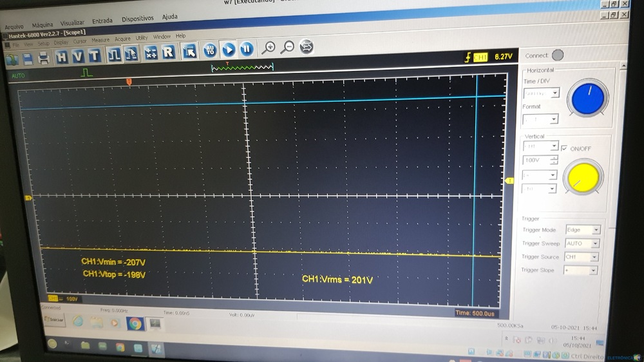Screen dimensions: 644x362
Task: Click the CH1:Vrms = 201V measurement
Action: click(x=337, y=280)
